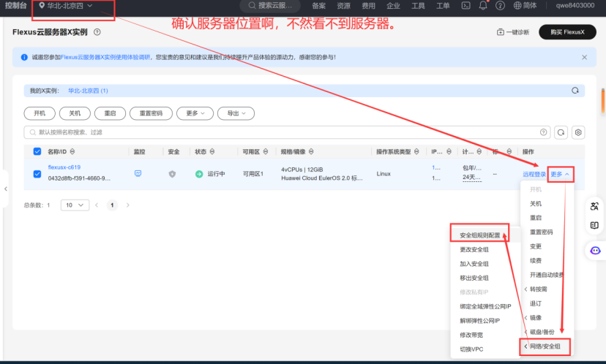
Task: Open the flexusx-c619 instance link
Action: click(x=64, y=167)
